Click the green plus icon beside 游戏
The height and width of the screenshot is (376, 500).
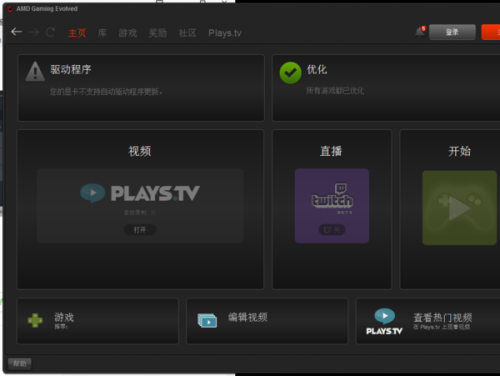[35, 320]
